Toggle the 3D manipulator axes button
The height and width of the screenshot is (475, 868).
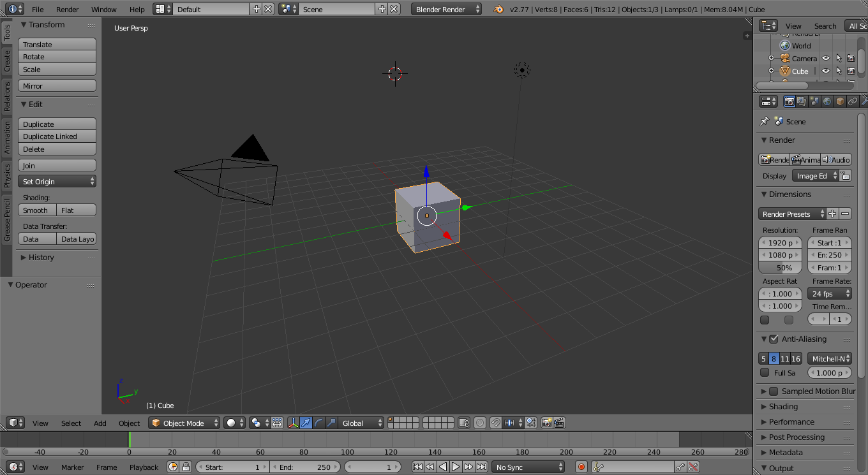coord(293,423)
